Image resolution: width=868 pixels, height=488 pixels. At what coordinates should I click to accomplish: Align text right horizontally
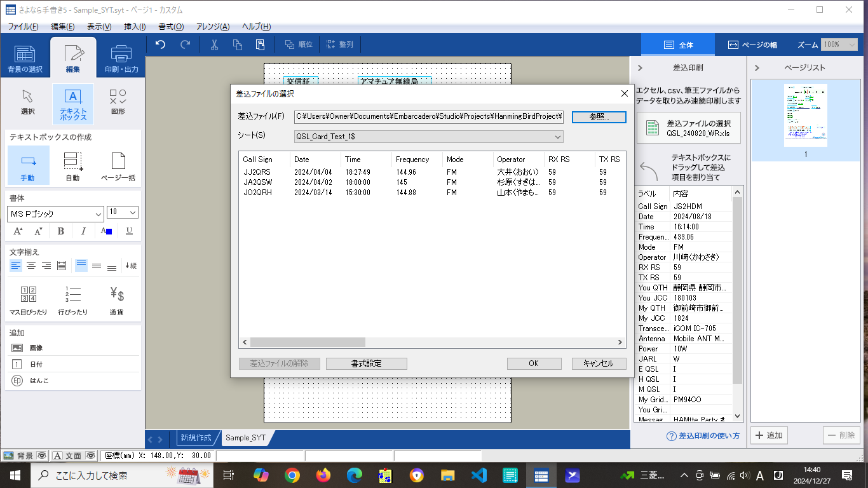click(46, 266)
